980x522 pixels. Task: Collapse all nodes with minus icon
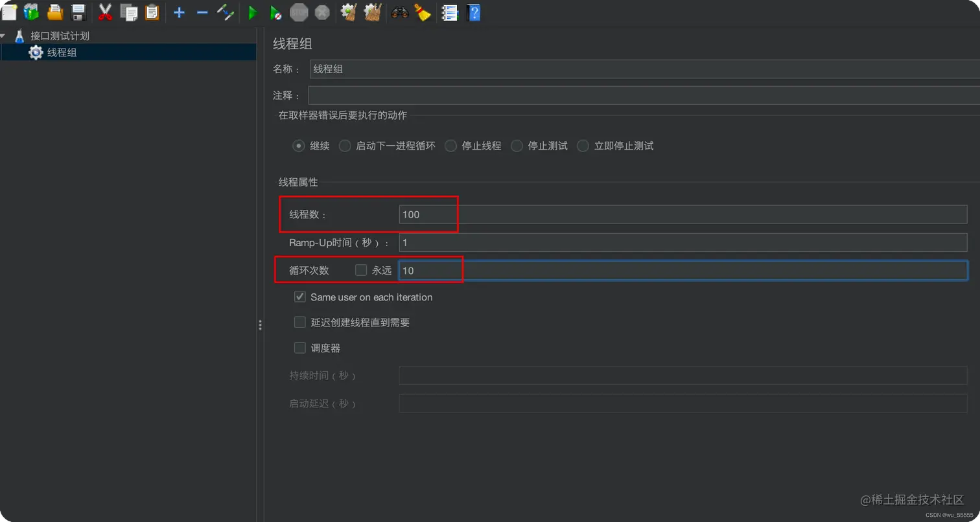[x=202, y=12]
